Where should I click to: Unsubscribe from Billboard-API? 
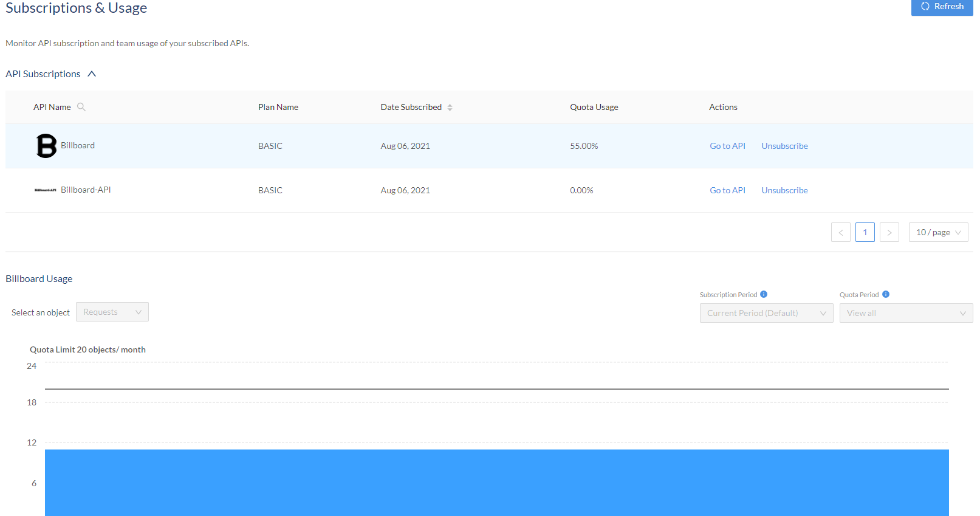point(784,190)
